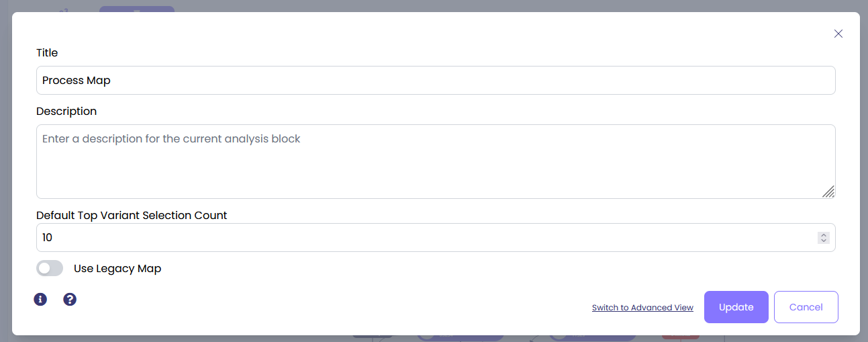Click the red badge below the dialog

click(x=680, y=337)
